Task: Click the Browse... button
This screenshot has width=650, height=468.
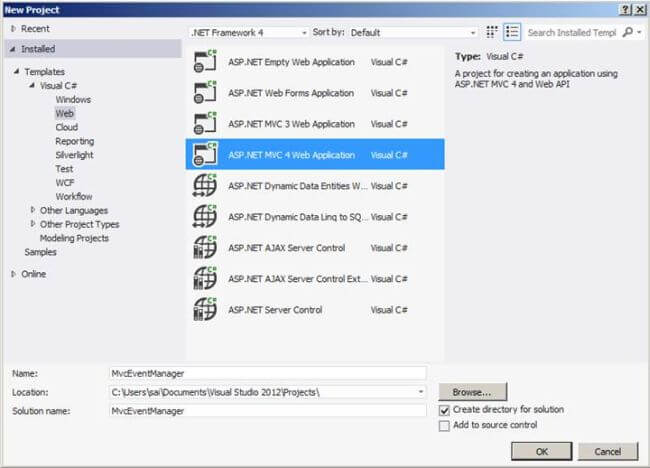Action: coord(473,392)
